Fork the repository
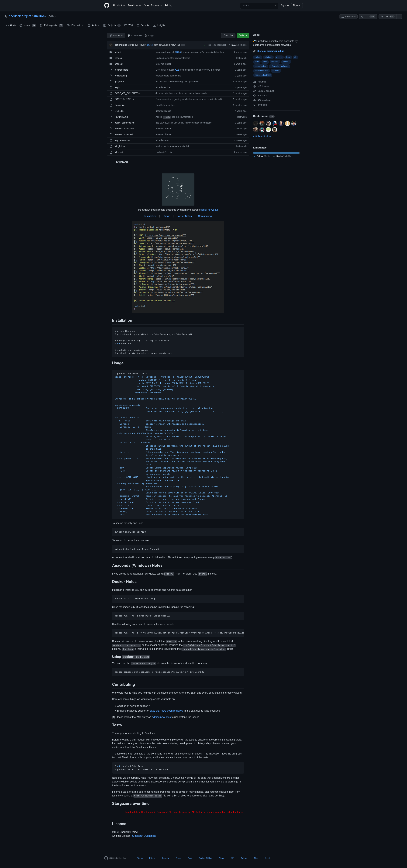 (368, 16)
